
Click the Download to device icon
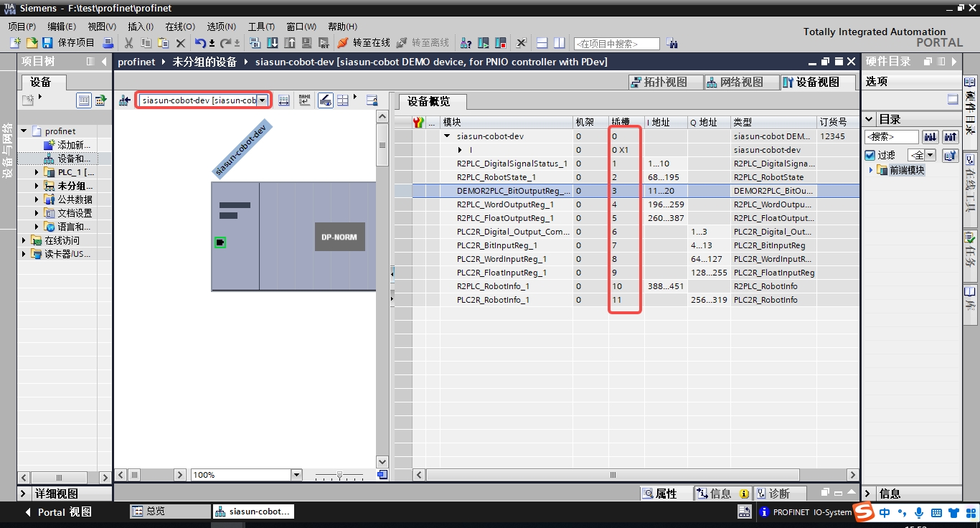(x=273, y=43)
